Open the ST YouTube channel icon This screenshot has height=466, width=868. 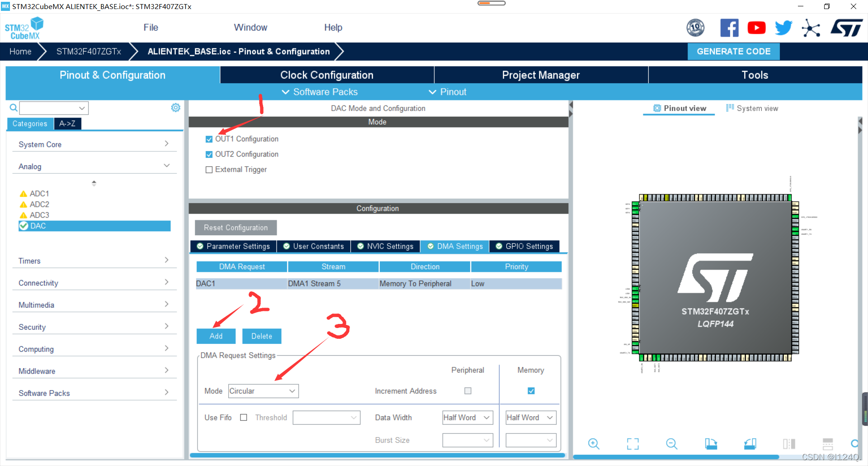coord(756,28)
